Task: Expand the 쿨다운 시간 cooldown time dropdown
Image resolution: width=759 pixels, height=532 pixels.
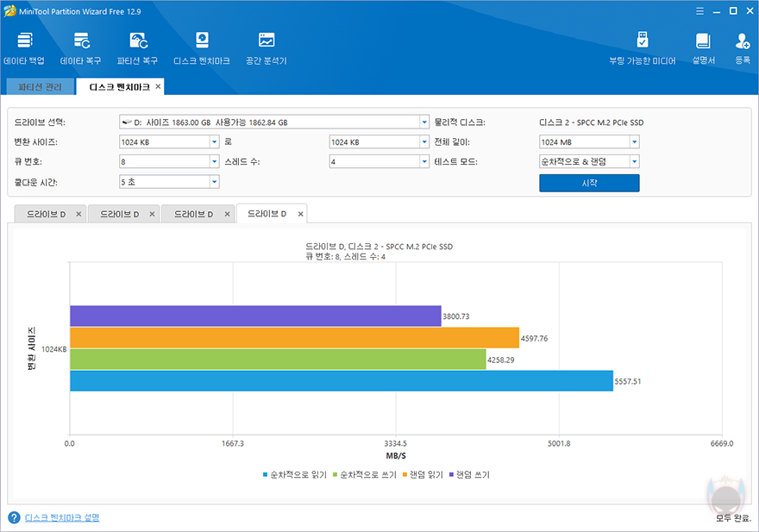Action: (215, 182)
